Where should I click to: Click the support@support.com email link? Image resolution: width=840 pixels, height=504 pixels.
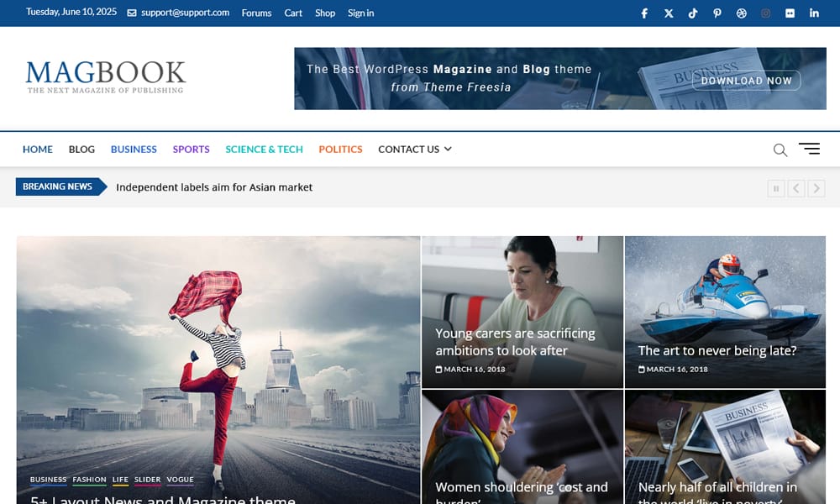[185, 13]
